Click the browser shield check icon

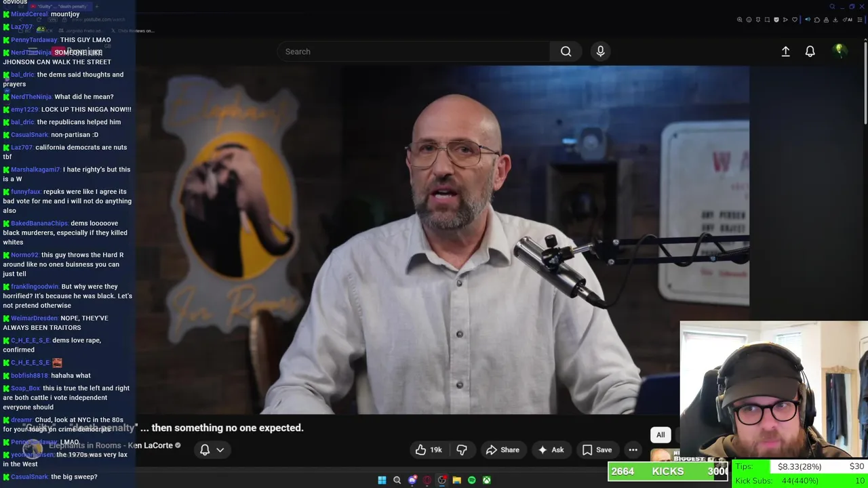776,20
